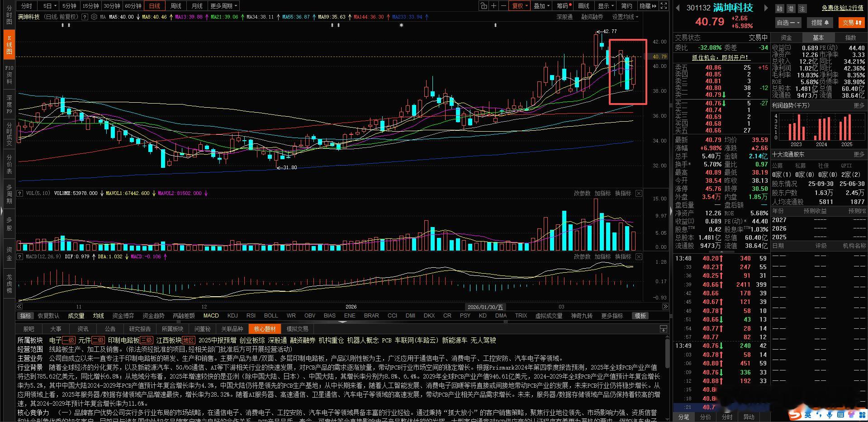Click the 融资融券 label above the chart
868x422 pixels.
(592, 17)
